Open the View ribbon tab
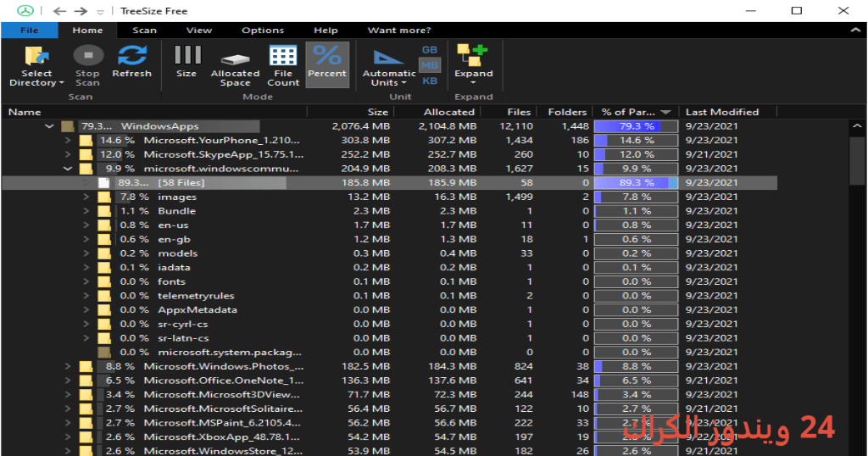868x456 pixels. tap(198, 31)
